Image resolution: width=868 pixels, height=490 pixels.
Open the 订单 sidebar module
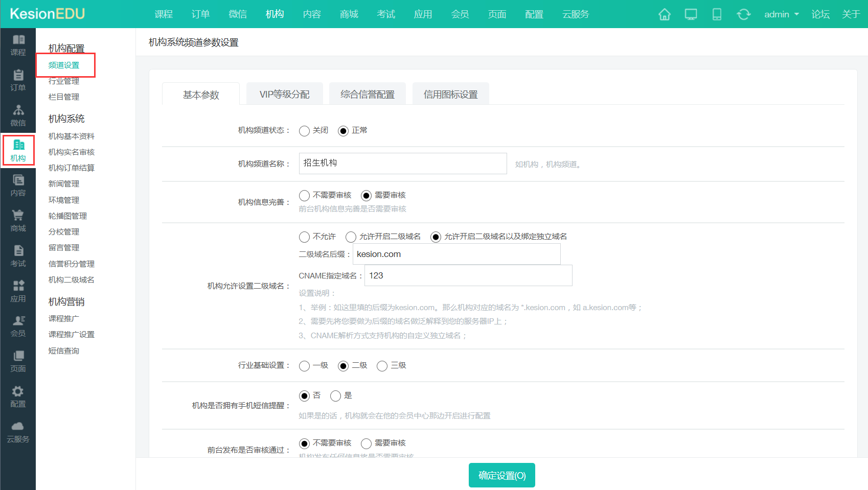point(18,81)
